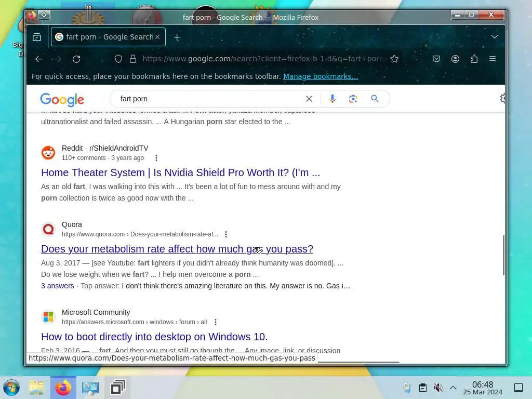Expand the list all tabs chevron
Screen dimensions: 532x399
tap(495, 37)
